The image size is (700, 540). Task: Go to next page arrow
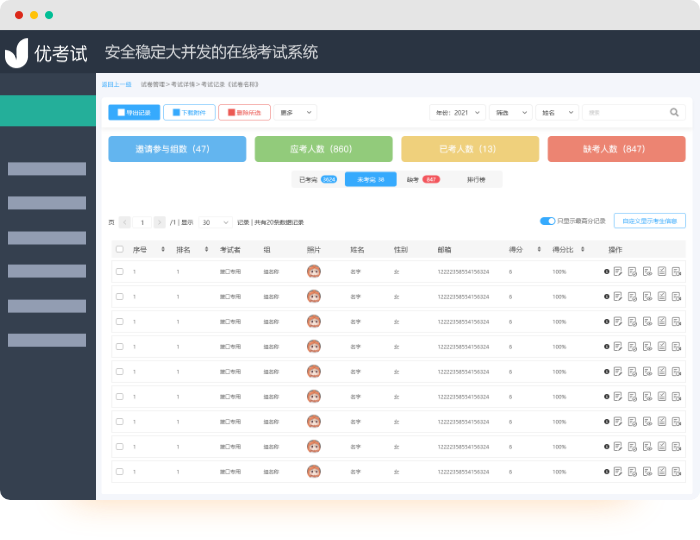159,222
